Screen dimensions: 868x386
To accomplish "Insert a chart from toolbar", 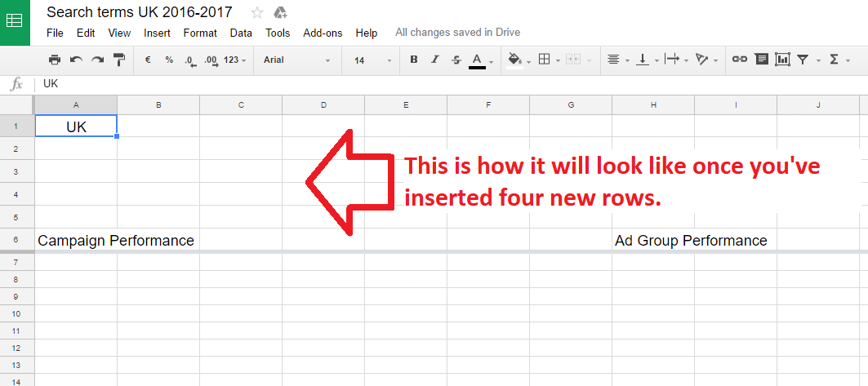I will [x=782, y=60].
